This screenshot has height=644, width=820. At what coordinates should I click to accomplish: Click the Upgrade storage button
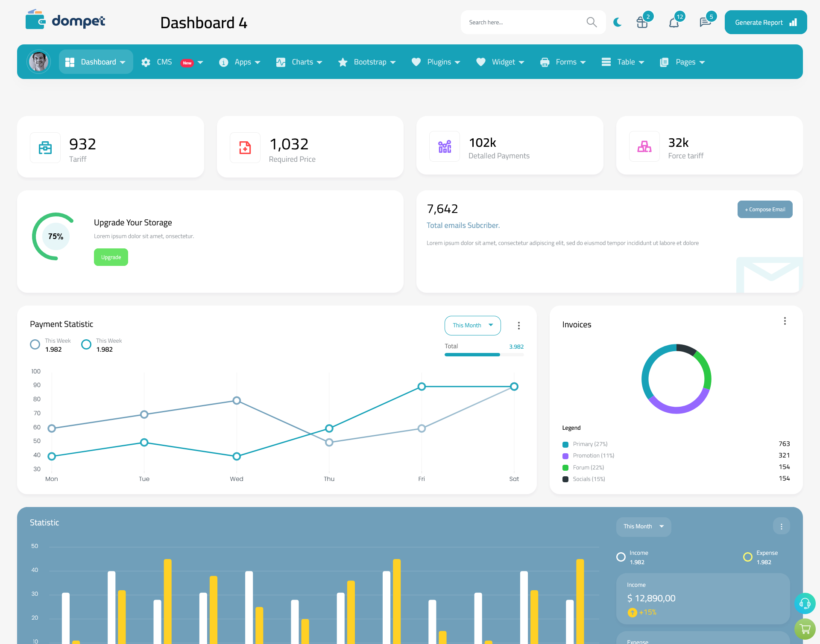[111, 257]
